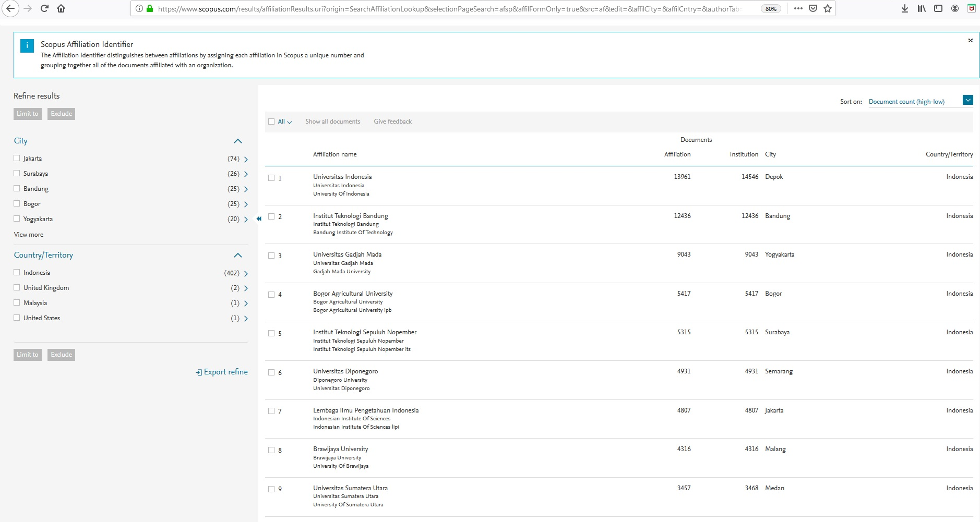Screen dimensions: 980x522
Task: Click lower Limit to button
Action: point(28,355)
